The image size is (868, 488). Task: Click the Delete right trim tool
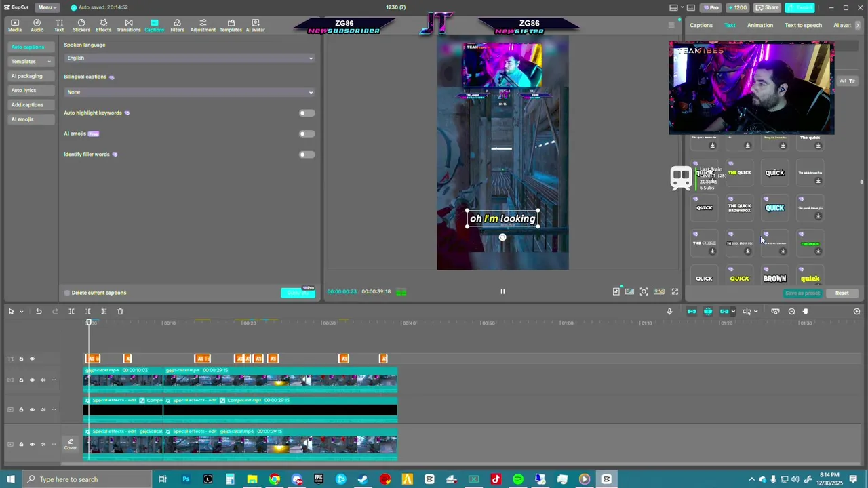pyautogui.click(x=104, y=311)
